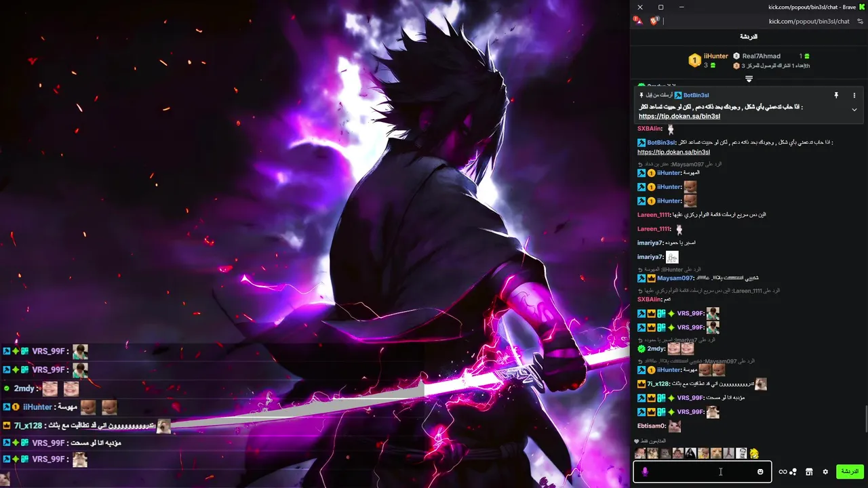Viewport: 868px width, 488px height.
Task: Click the Maysam097 username in chat
Action: [675, 279]
